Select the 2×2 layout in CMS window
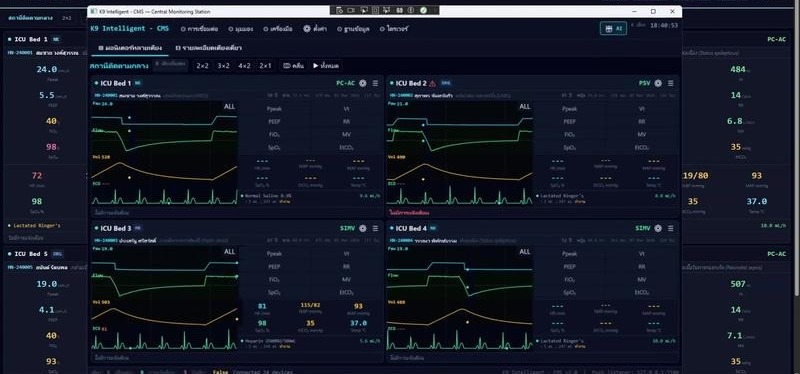The width and height of the screenshot is (800, 374). [203, 66]
